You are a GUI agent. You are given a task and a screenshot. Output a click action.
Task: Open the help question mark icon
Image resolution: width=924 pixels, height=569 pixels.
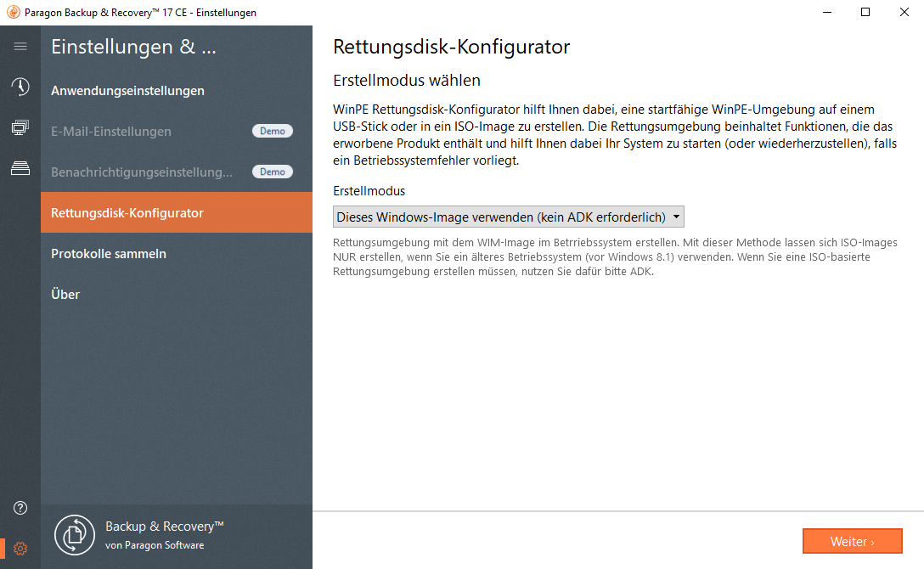(x=20, y=508)
